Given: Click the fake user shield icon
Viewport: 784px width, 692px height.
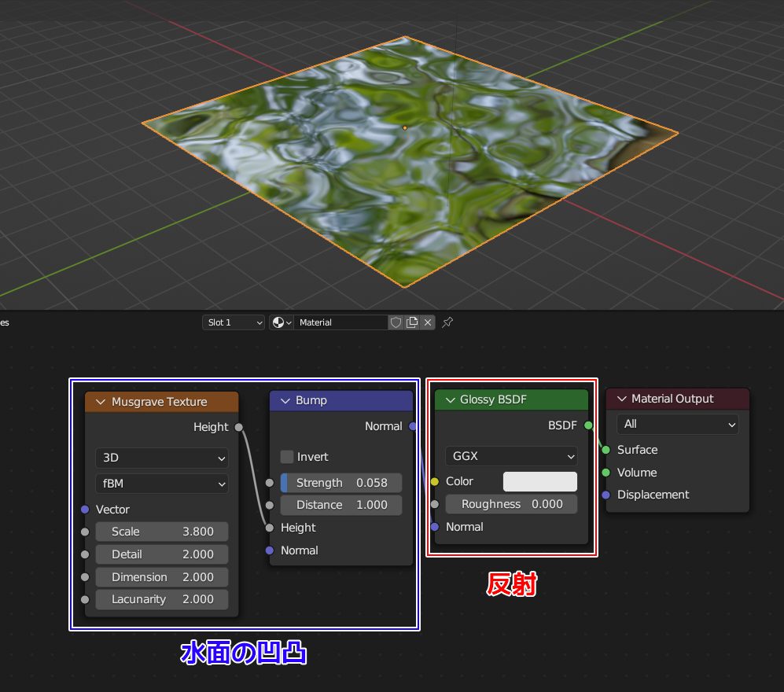Looking at the screenshot, I should (396, 322).
